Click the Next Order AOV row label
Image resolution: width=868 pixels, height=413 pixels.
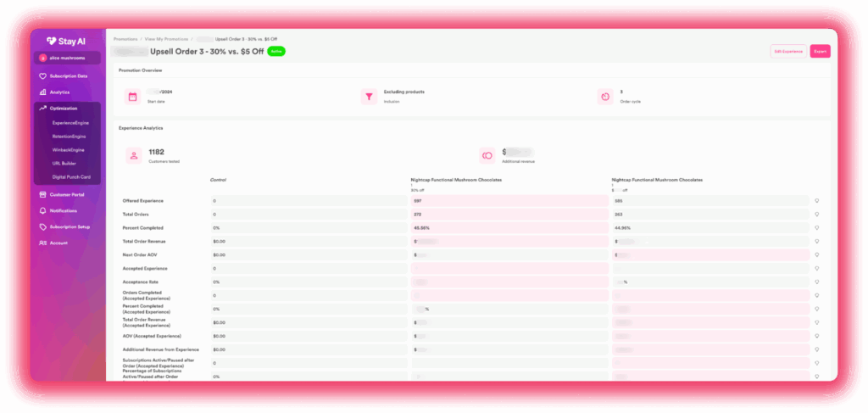(x=139, y=255)
